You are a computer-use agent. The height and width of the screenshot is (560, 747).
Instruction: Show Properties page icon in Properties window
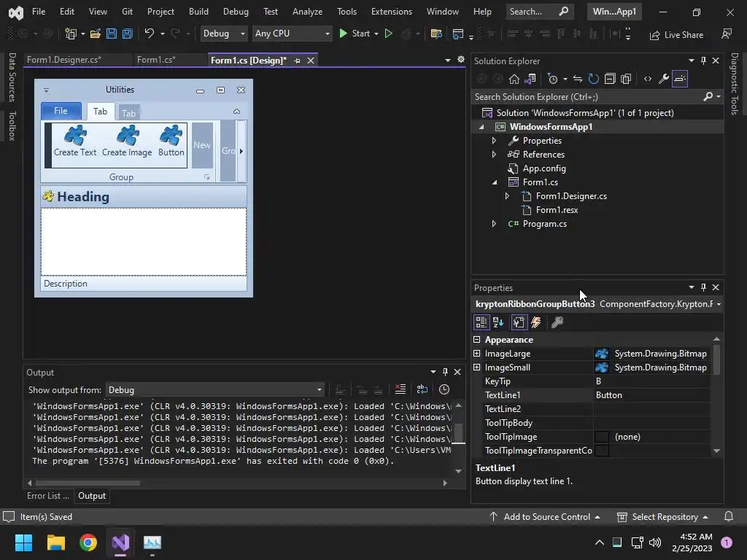click(x=519, y=322)
